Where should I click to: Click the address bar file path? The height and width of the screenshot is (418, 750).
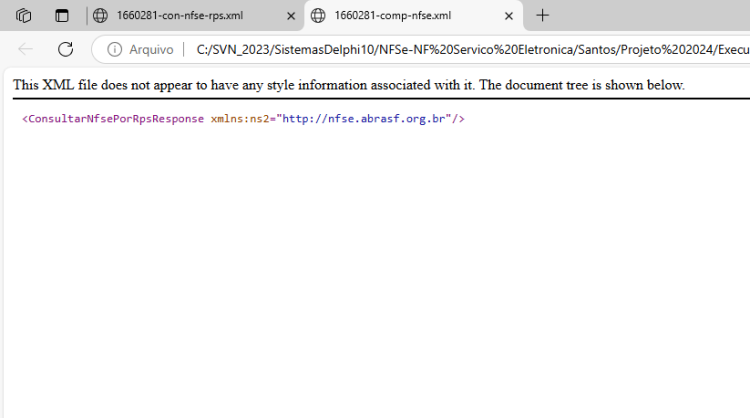click(473, 50)
